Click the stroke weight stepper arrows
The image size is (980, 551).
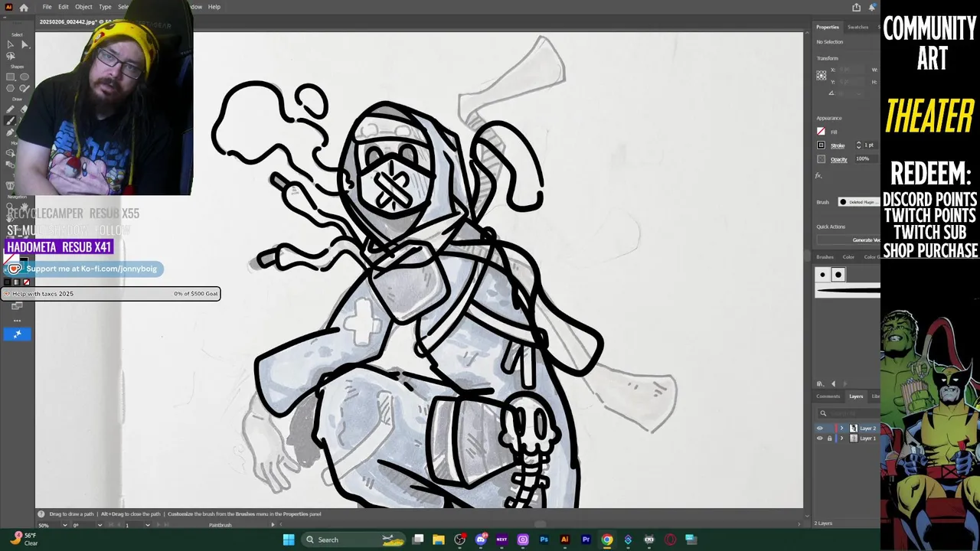click(x=858, y=145)
